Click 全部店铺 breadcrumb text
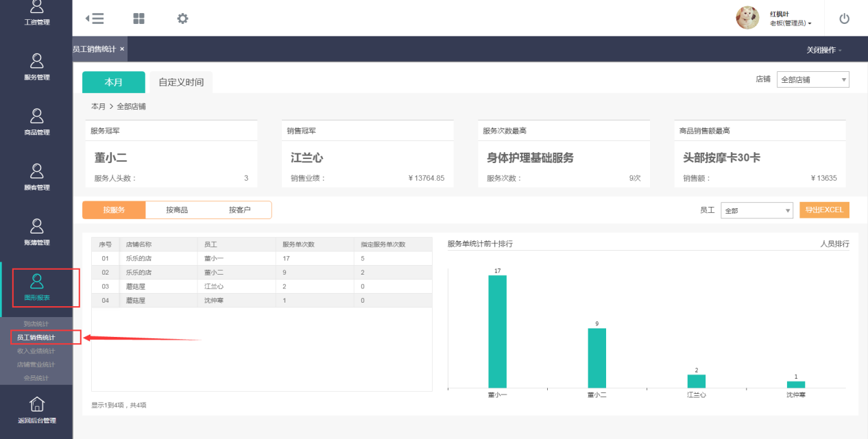Screen dimensions: 868x439 [131, 107]
